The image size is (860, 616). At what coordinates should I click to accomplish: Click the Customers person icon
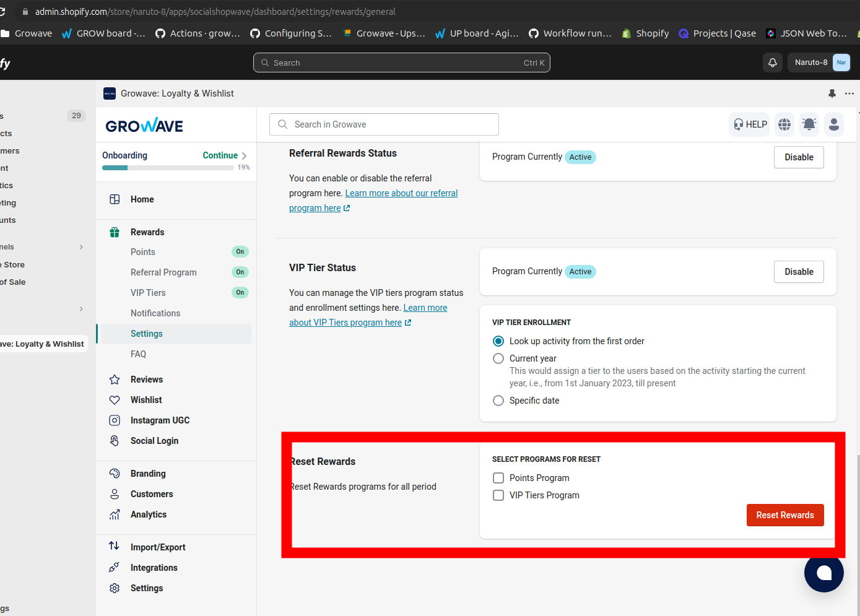[x=115, y=494]
